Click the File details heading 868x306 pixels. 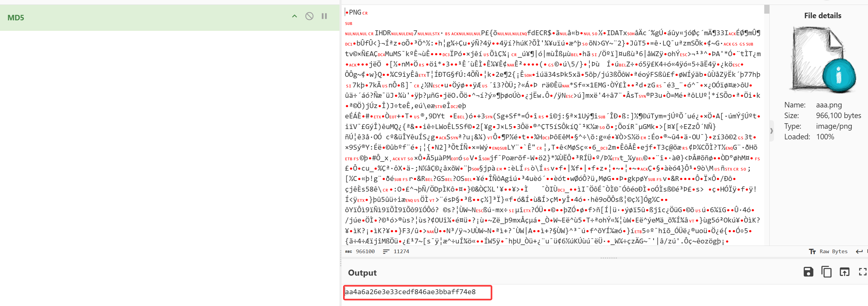pos(822,15)
